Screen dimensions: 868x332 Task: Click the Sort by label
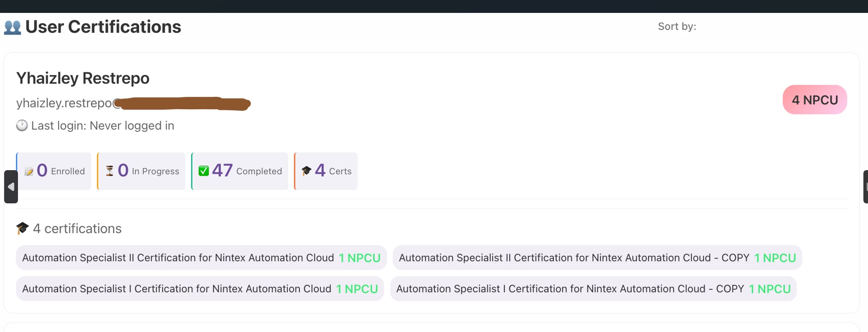click(677, 26)
